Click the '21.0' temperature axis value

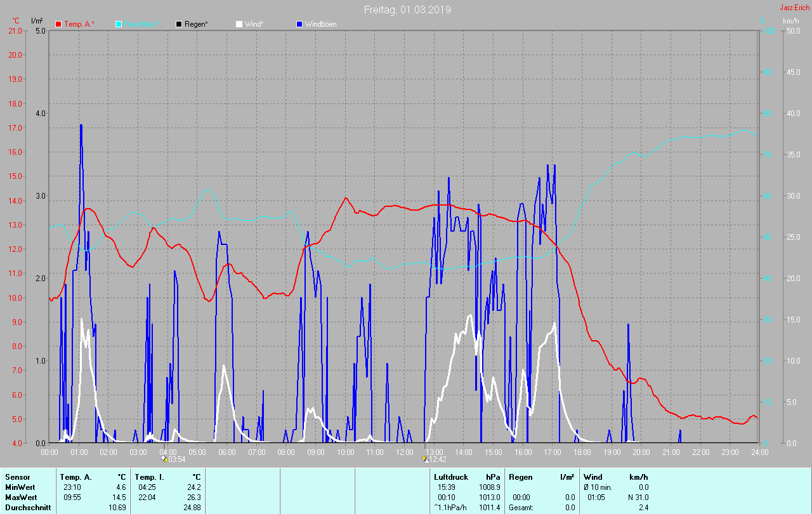[14, 31]
